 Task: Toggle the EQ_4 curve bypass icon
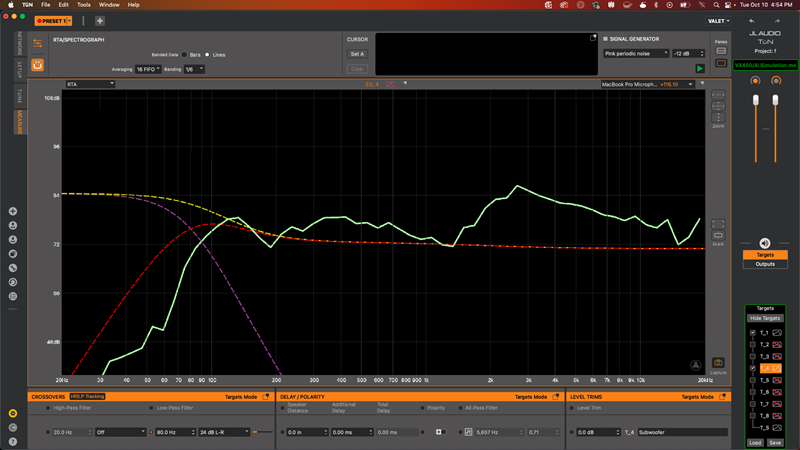pos(390,84)
